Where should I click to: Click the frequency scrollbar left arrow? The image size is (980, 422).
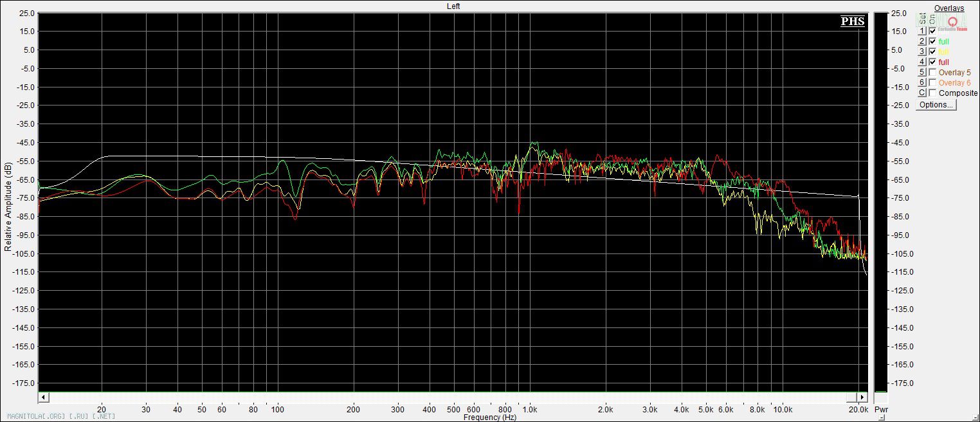tap(44, 397)
